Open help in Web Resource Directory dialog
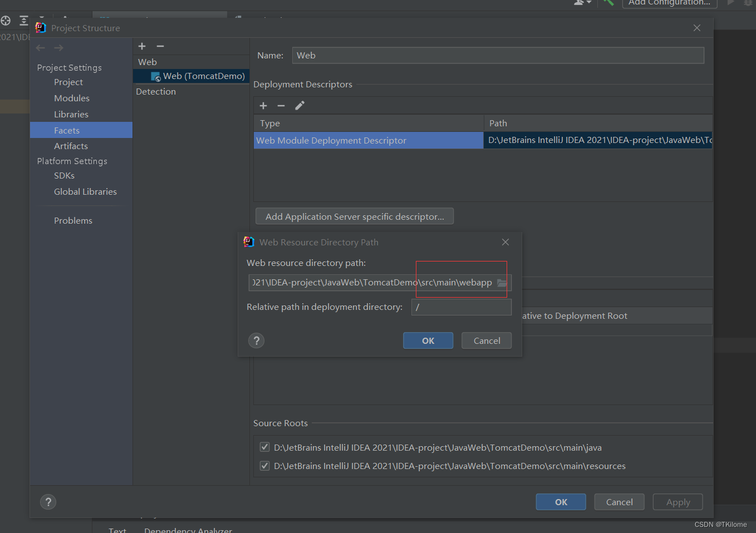Image resolution: width=756 pixels, height=533 pixels. (256, 340)
